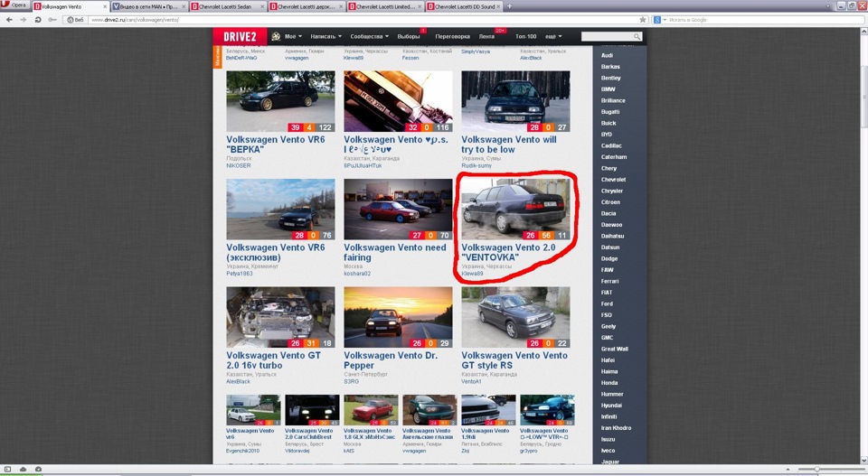This screenshot has width=868, height=476.
Task: Open the view options arrow near zoom slider
Action: (788, 470)
